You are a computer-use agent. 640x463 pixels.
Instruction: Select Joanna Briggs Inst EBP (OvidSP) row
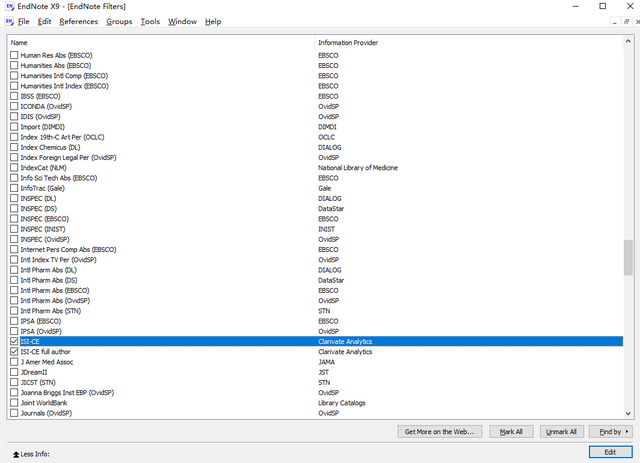316,393
